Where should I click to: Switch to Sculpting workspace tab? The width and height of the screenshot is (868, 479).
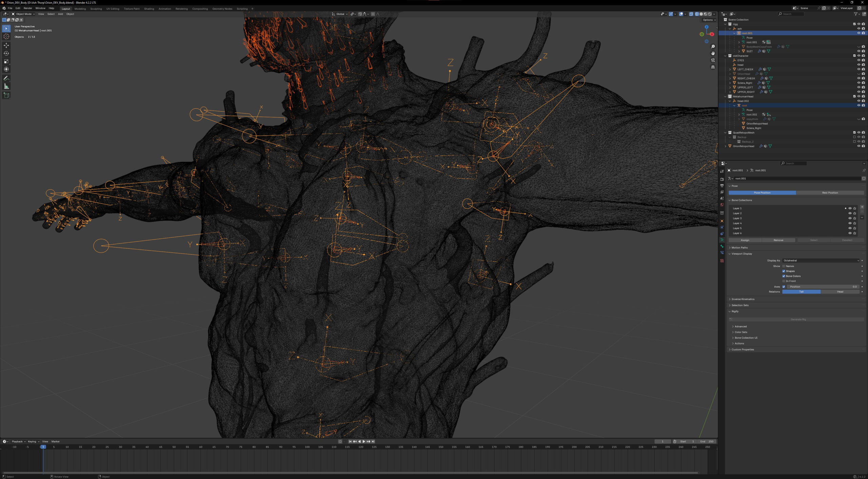96,9
